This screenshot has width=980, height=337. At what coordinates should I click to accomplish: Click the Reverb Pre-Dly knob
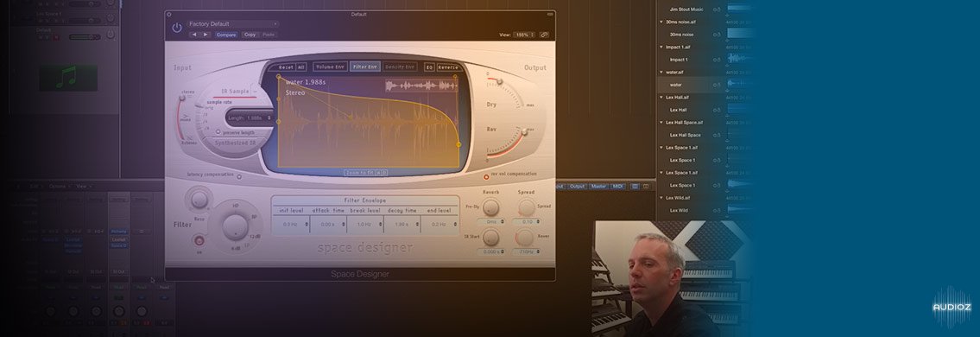491,207
